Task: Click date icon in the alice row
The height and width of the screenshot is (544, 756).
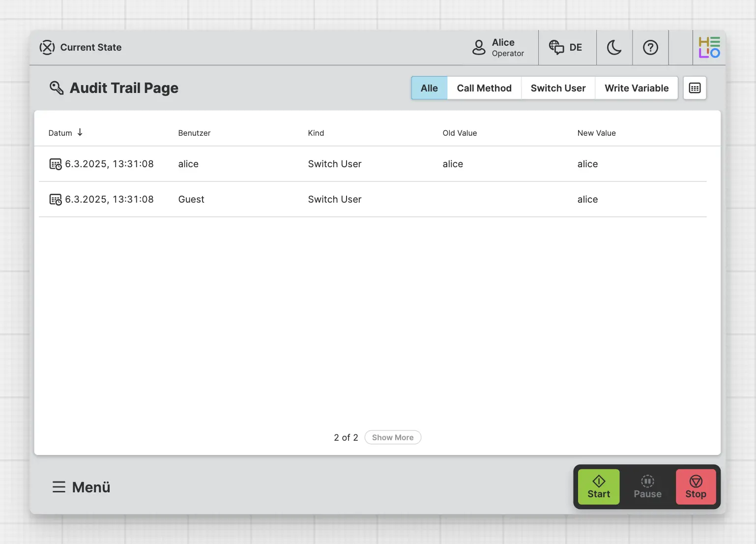Action: (x=56, y=164)
